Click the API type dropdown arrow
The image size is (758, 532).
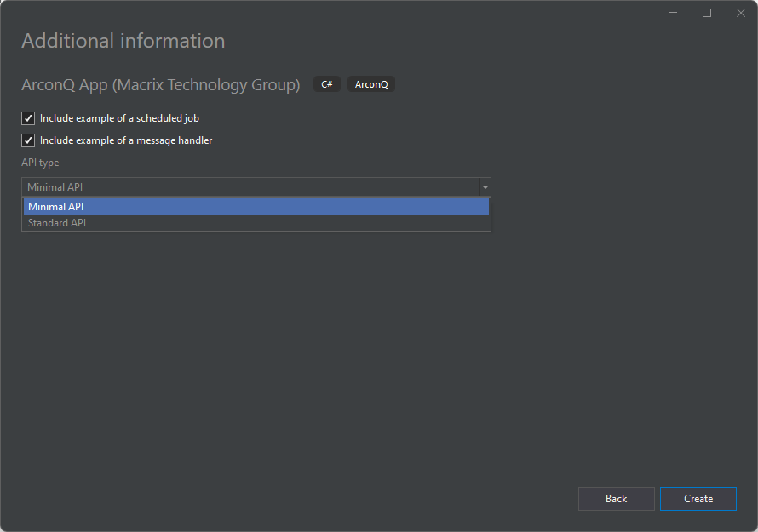[x=485, y=187]
